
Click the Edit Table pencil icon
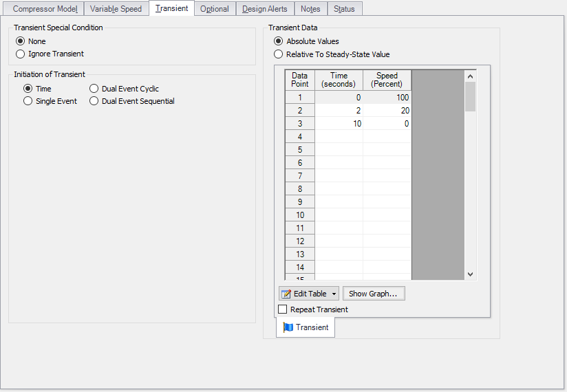point(287,294)
